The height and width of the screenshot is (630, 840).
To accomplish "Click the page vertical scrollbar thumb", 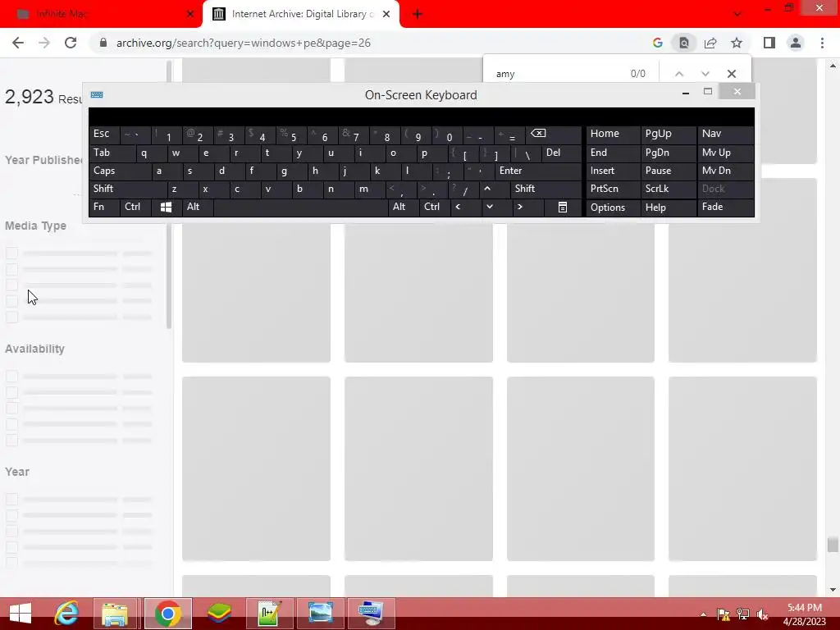I will 832,546.
